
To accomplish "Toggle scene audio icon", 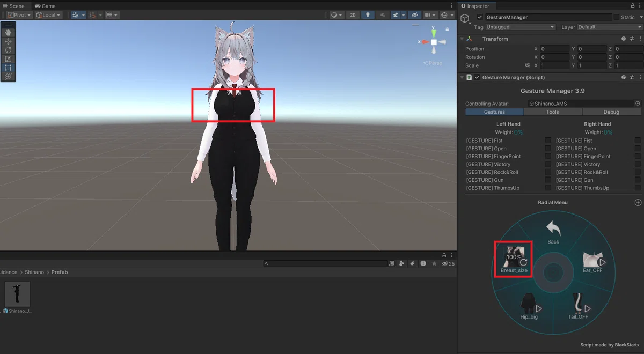I will point(383,15).
